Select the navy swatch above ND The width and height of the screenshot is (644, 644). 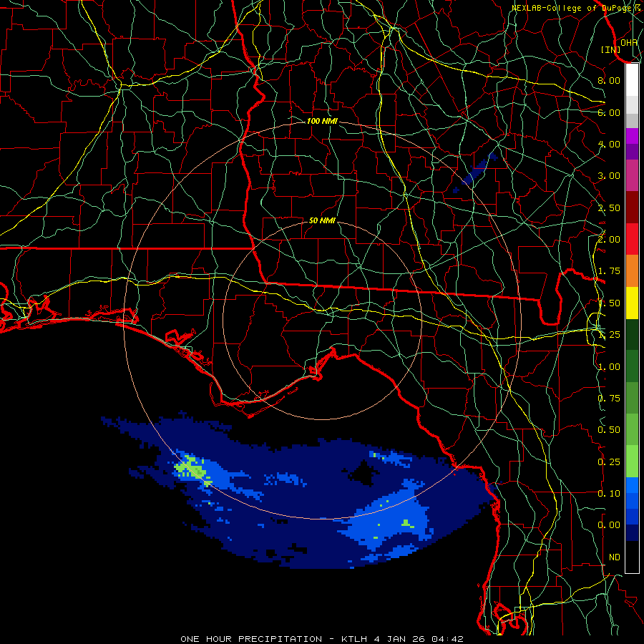[x=632, y=532]
